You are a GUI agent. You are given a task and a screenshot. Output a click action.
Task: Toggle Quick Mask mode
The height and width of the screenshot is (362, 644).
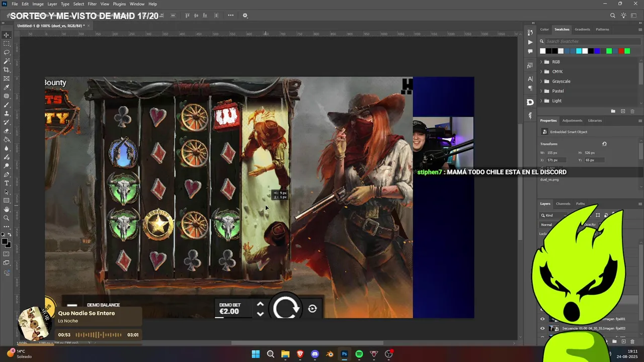coord(7,254)
